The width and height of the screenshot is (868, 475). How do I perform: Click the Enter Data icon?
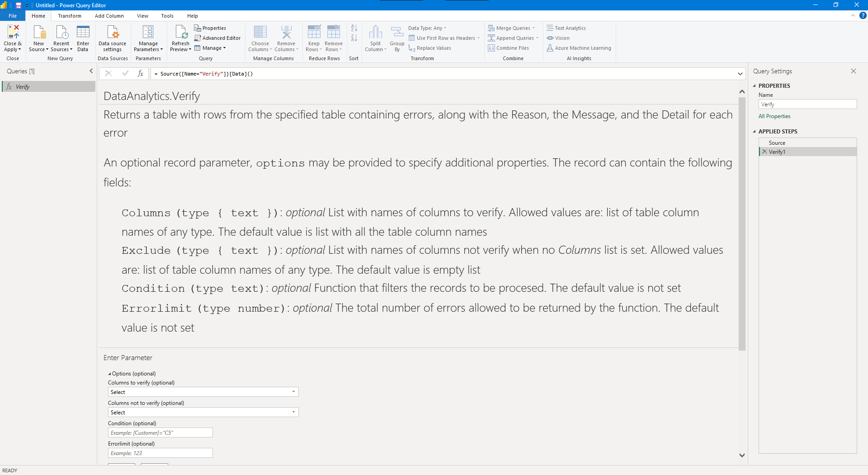point(83,32)
